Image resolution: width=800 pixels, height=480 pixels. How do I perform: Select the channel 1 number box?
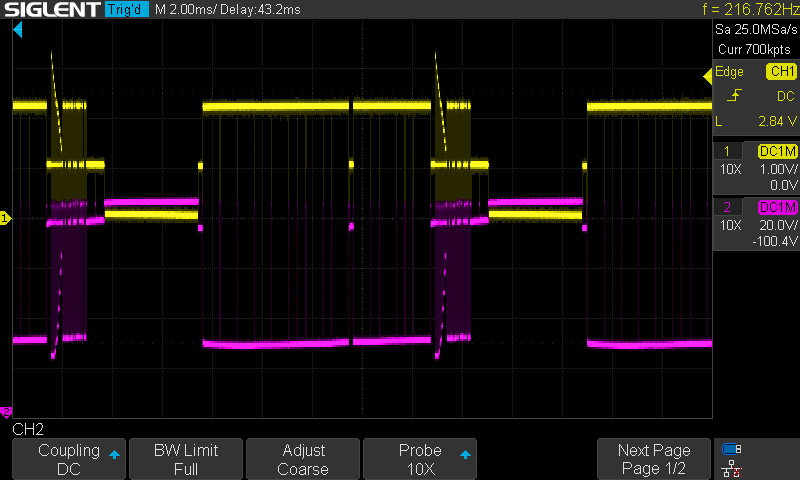click(x=727, y=151)
